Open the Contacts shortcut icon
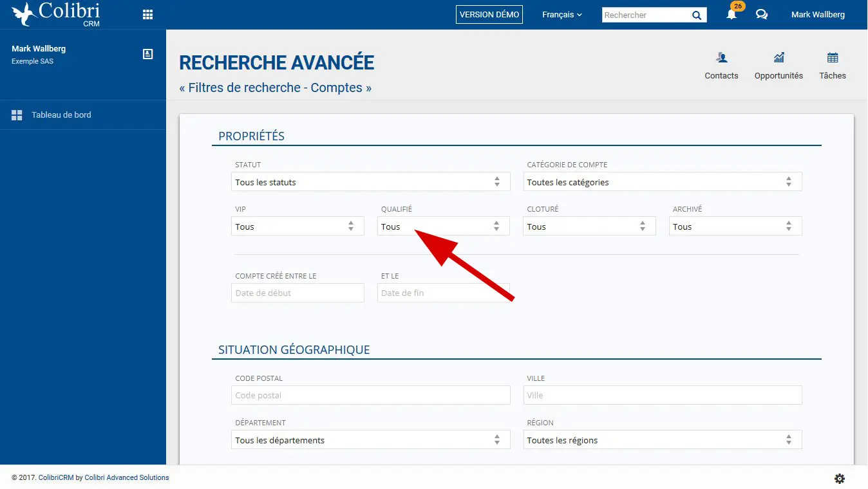 721,57
